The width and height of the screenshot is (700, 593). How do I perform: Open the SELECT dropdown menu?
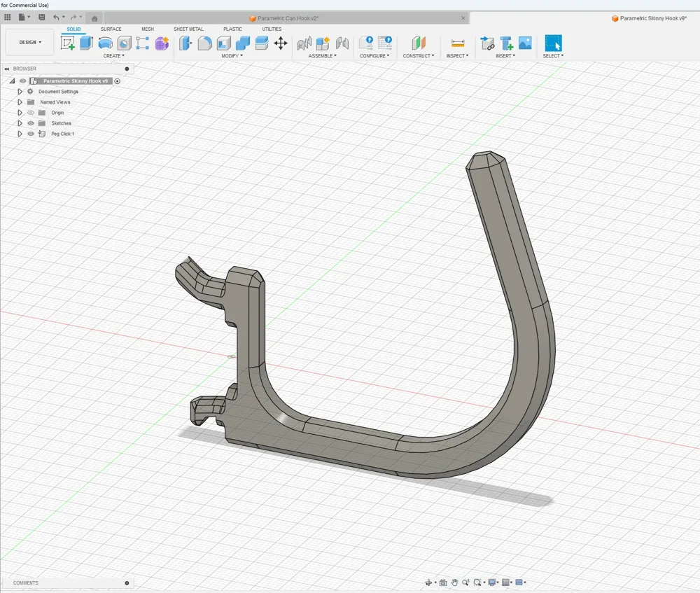pos(553,55)
